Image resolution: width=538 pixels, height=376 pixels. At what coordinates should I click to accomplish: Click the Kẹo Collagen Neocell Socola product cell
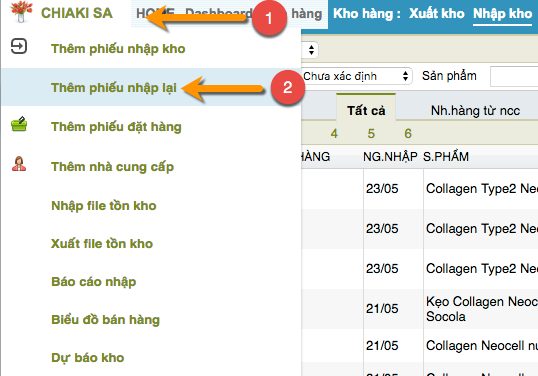(x=481, y=309)
